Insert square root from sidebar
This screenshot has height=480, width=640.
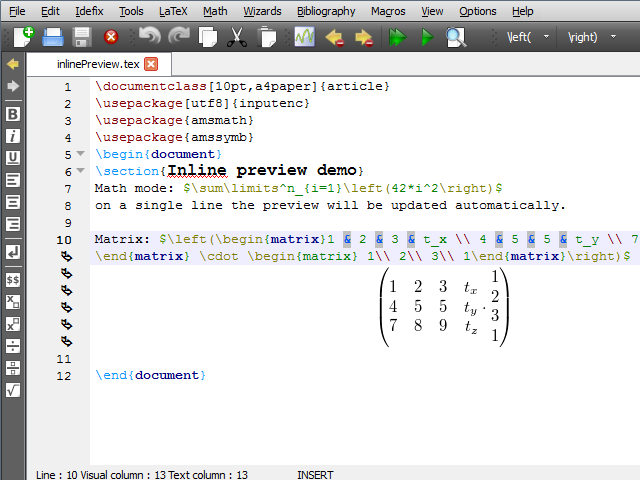(x=13, y=390)
